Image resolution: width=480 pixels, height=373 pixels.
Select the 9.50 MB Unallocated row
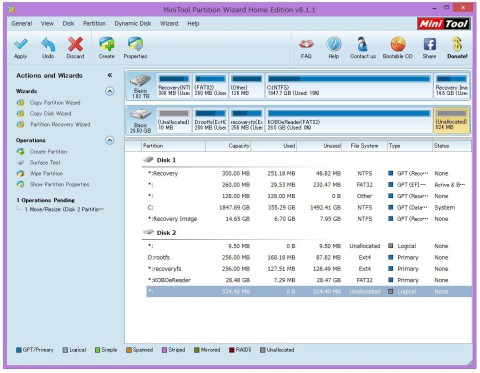(309, 246)
